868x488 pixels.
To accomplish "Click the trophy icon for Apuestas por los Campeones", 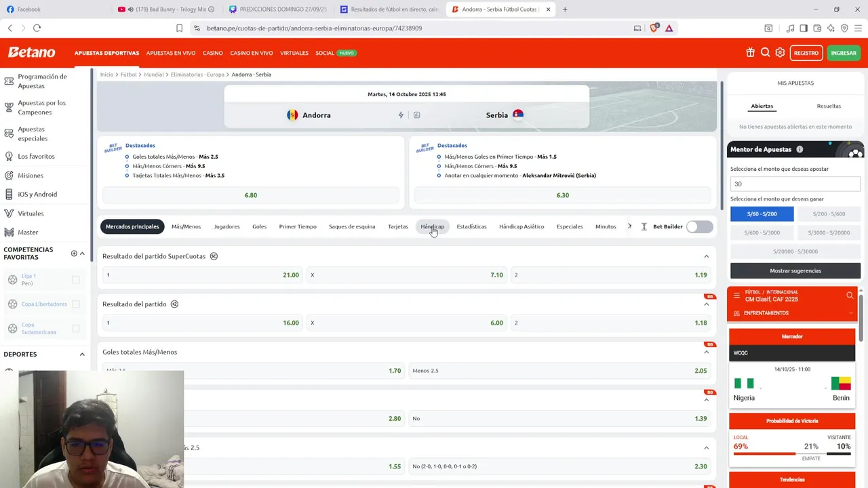I will (9, 107).
